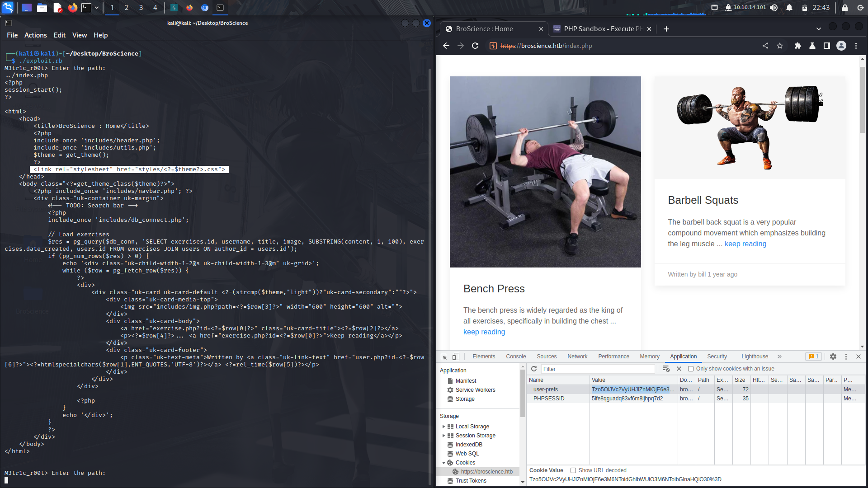Click the share page icon
Viewport: 868px width, 488px height.
coord(765,46)
